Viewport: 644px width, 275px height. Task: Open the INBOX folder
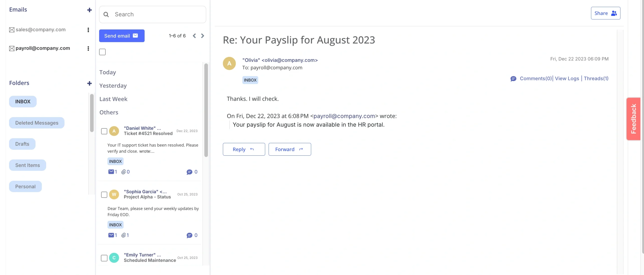[23, 101]
